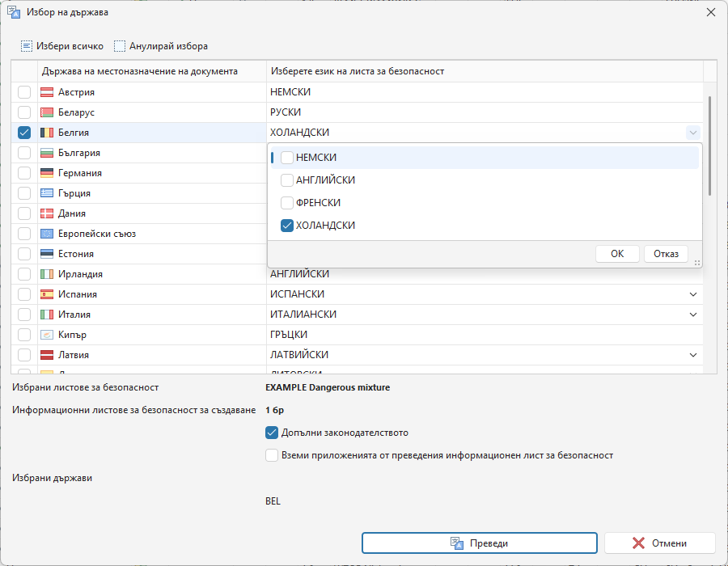Screen dimensions: 728x566
Task: Click the European Union flag icon
Action: pyautogui.click(x=47, y=234)
